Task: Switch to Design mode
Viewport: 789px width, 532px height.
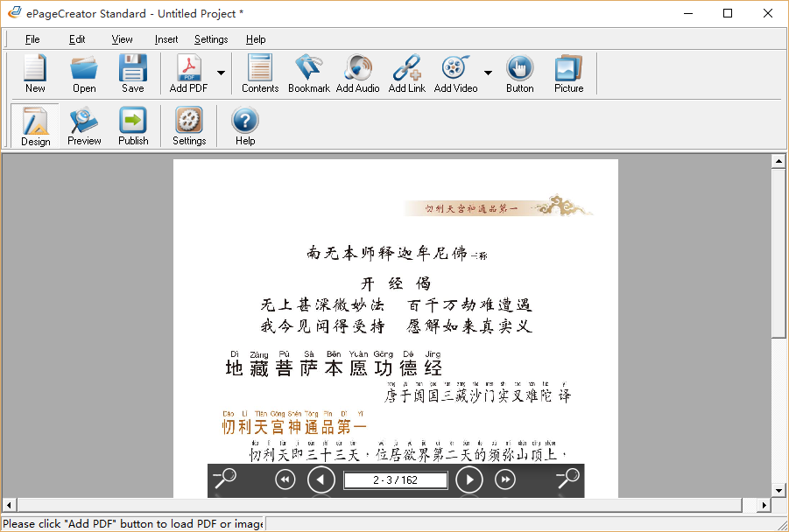Action: click(35, 126)
